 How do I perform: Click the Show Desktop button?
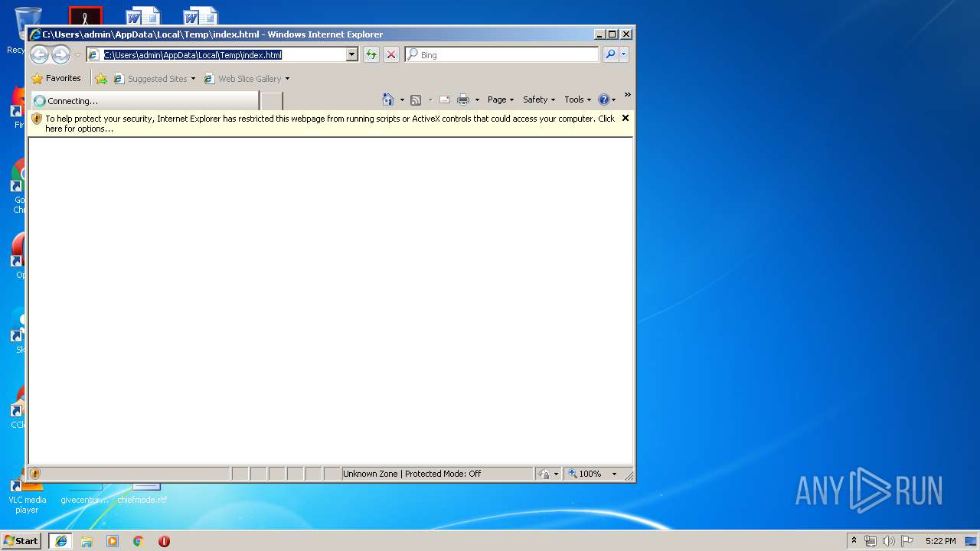(972, 541)
